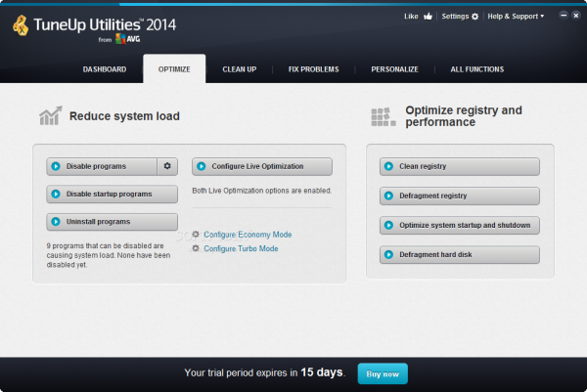Open Configure Live Optimization
Viewport: 587px width, 392px height.
262,166
